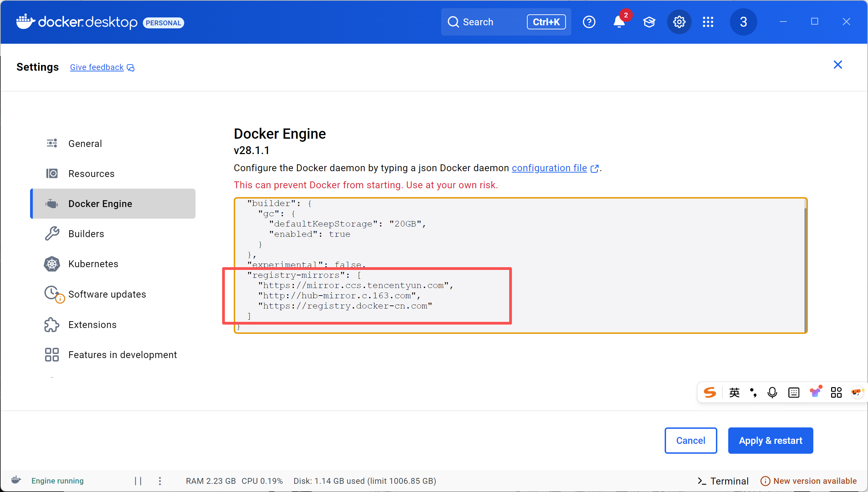This screenshot has height=492, width=868.
Task: Click the Apply & restart button
Action: coord(770,440)
